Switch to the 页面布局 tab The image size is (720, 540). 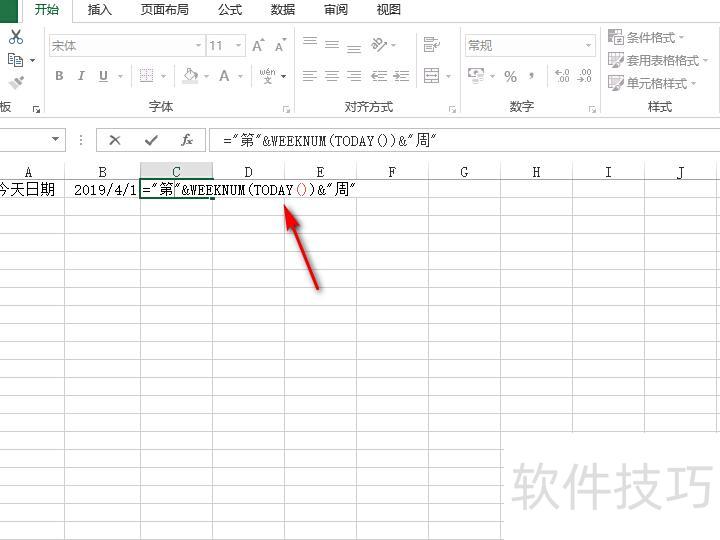[164, 9]
